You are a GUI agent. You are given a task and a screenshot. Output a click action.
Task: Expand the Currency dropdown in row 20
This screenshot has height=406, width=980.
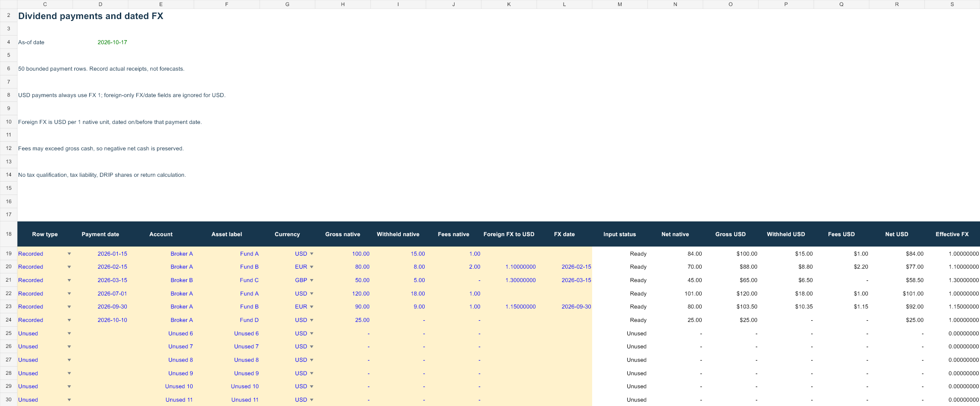[x=312, y=267]
